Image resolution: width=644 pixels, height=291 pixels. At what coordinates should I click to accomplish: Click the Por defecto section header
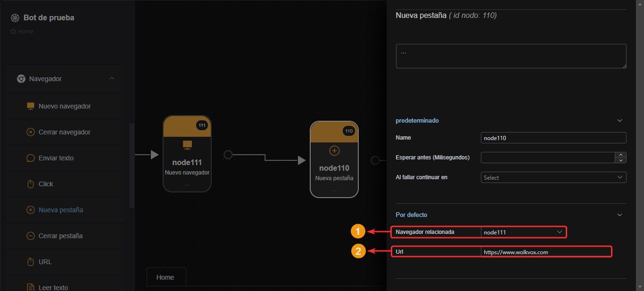coord(412,215)
